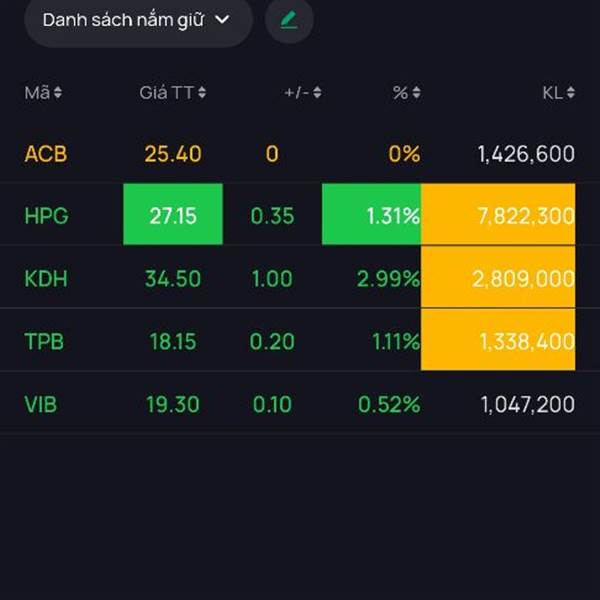Open the TPB stock ticker
Viewport: 600px width, 600px height.
point(44,341)
